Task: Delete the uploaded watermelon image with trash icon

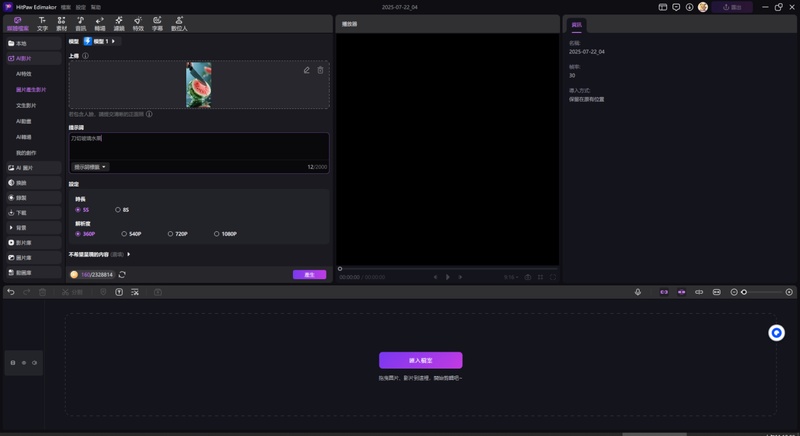Action: click(x=320, y=70)
